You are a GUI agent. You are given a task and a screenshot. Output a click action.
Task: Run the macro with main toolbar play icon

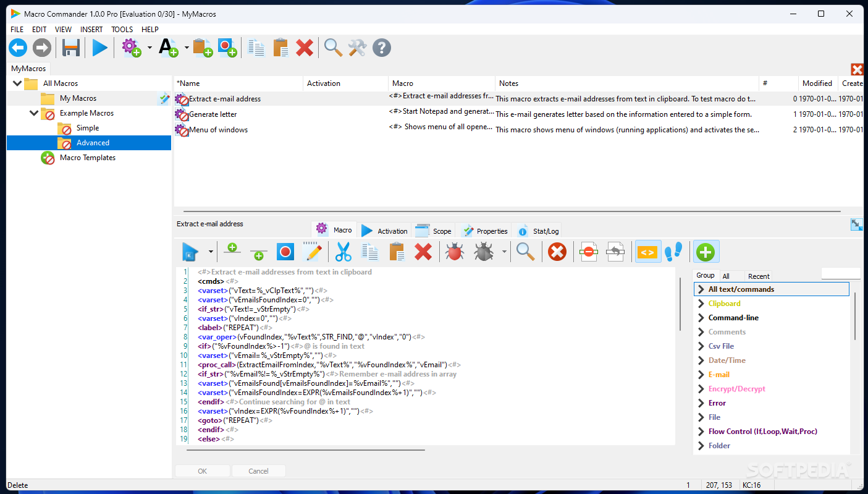100,48
